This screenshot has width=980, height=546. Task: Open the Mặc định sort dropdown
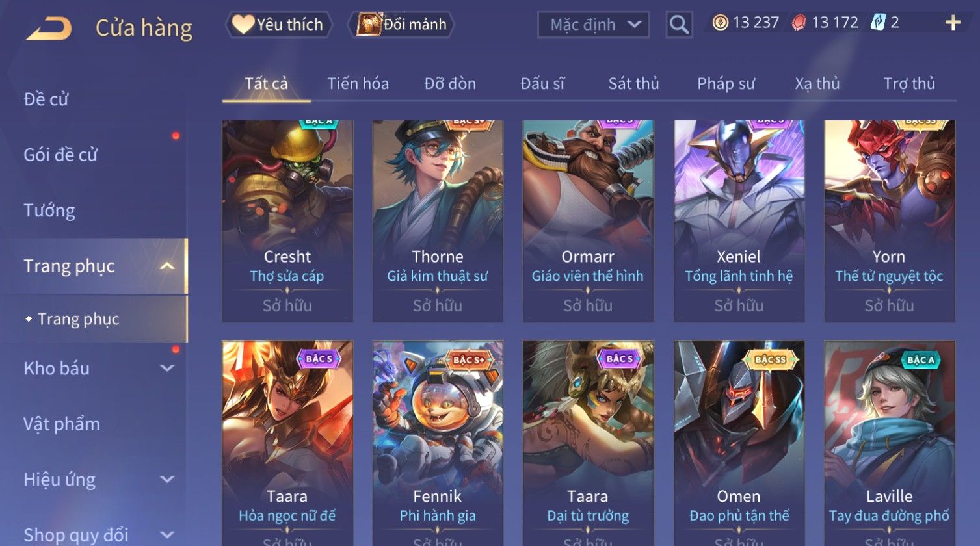pos(594,25)
